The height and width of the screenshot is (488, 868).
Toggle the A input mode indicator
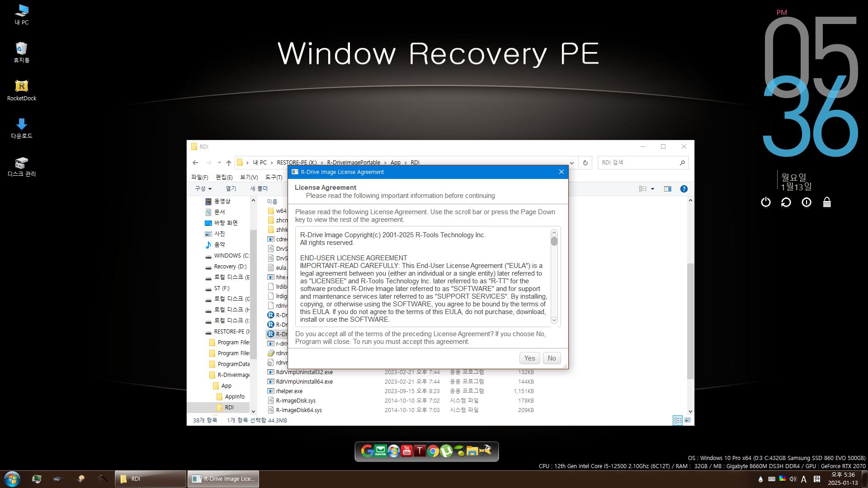pos(804,479)
